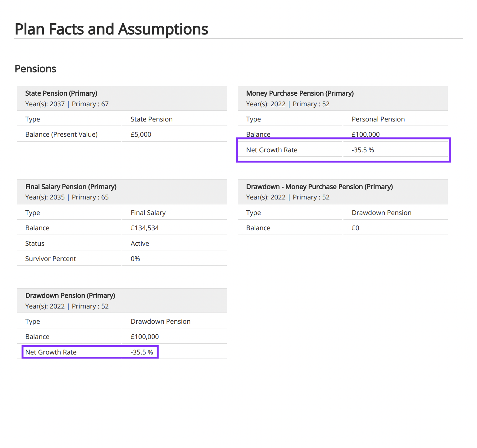The width and height of the screenshot is (477, 448).
Task: Click the Plan Facts and Assumptions heading
Action: (x=111, y=29)
